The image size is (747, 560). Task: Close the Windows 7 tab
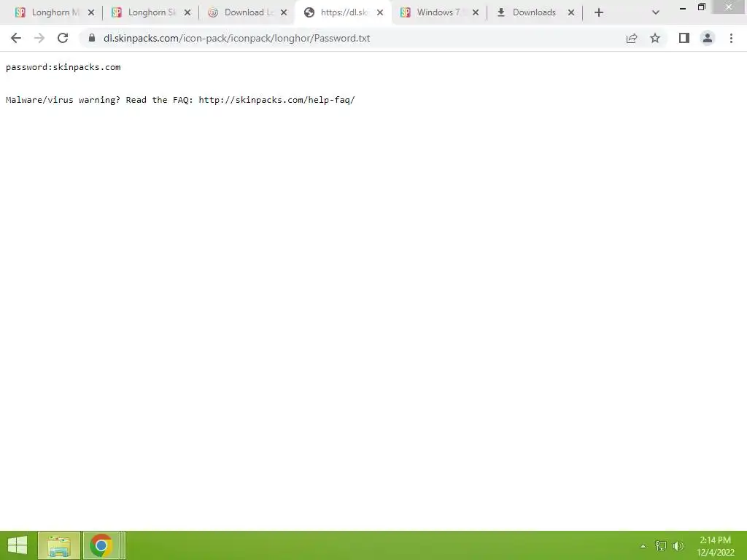(x=476, y=12)
